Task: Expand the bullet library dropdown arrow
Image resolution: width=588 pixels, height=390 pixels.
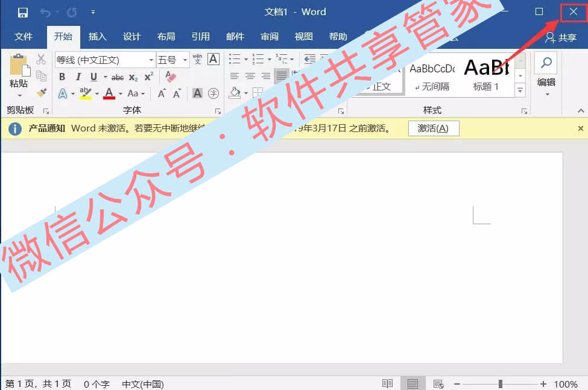Action: point(246,59)
